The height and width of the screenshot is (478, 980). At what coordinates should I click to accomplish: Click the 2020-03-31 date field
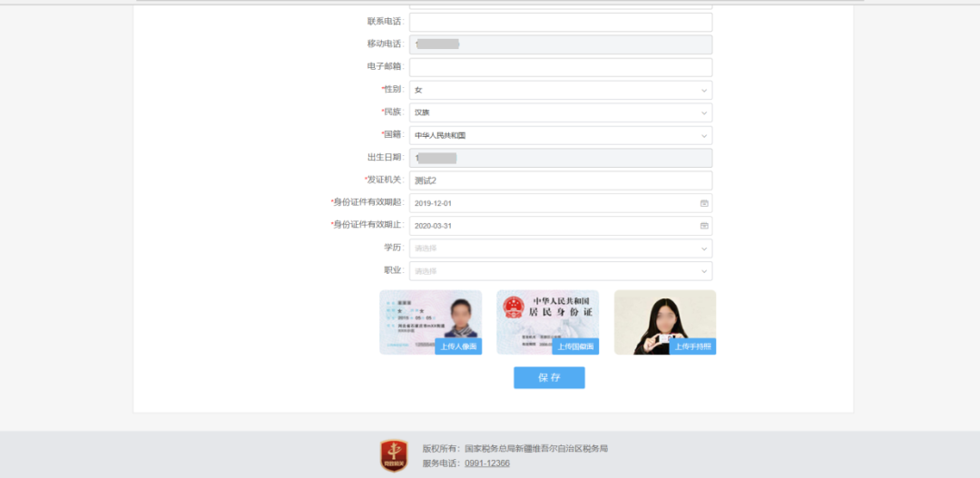pyautogui.click(x=561, y=226)
